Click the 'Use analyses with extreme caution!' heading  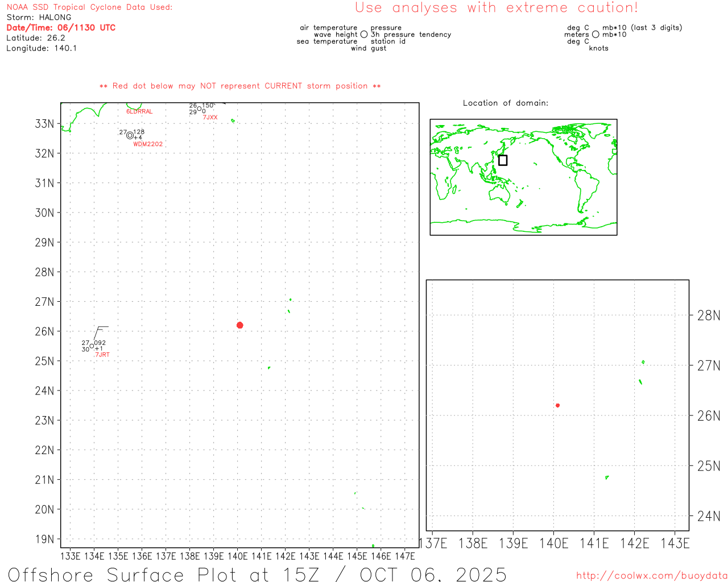(496, 8)
